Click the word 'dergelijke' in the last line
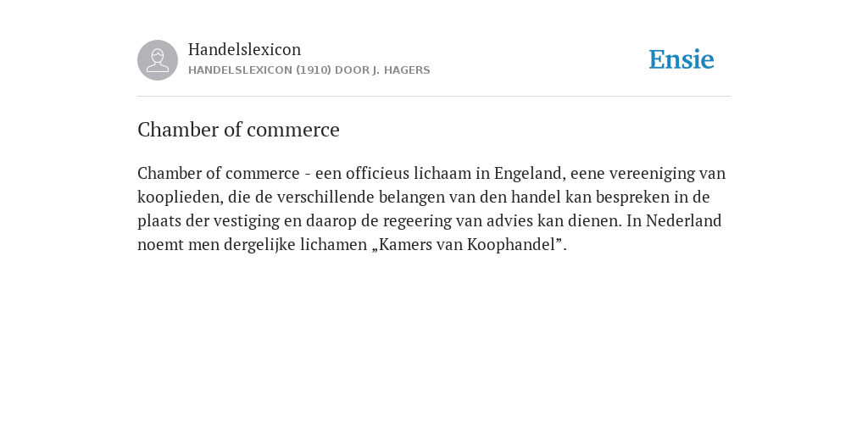Screen dimensions: 868x434 (x=259, y=245)
